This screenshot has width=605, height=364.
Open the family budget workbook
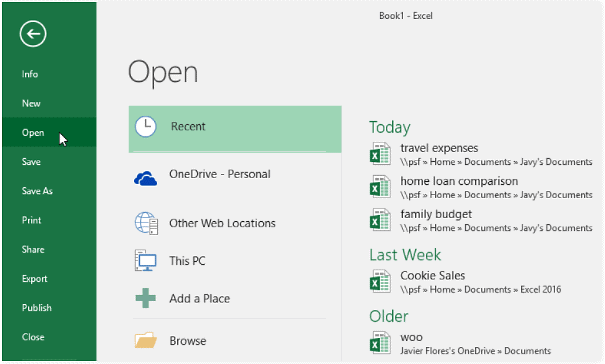point(436,214)
